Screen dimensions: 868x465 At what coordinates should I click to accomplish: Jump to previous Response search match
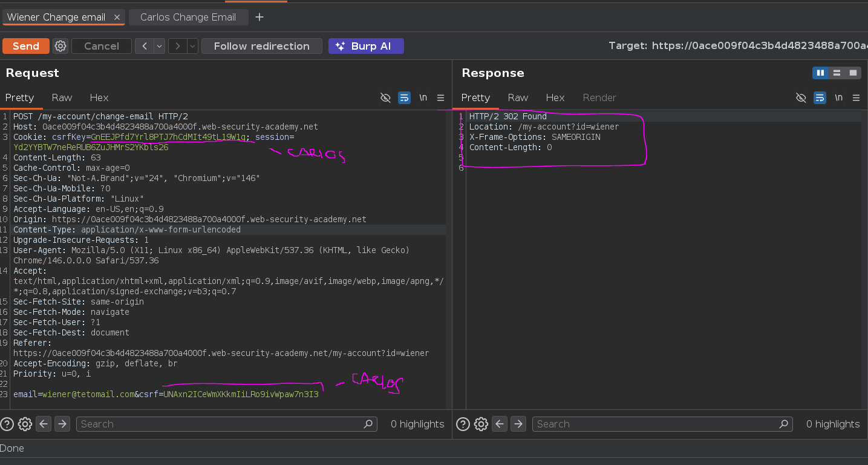(500, 424)
